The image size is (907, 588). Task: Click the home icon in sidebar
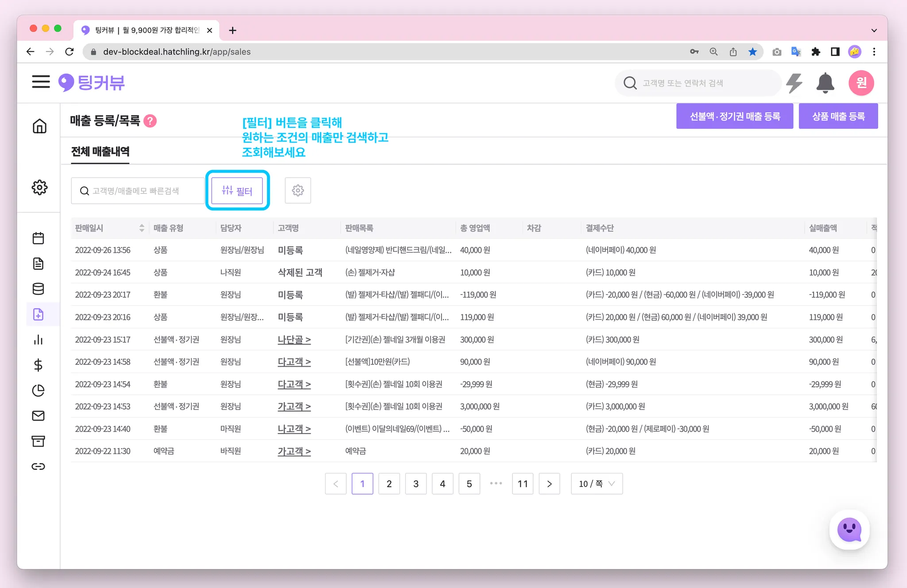(39, 126)
